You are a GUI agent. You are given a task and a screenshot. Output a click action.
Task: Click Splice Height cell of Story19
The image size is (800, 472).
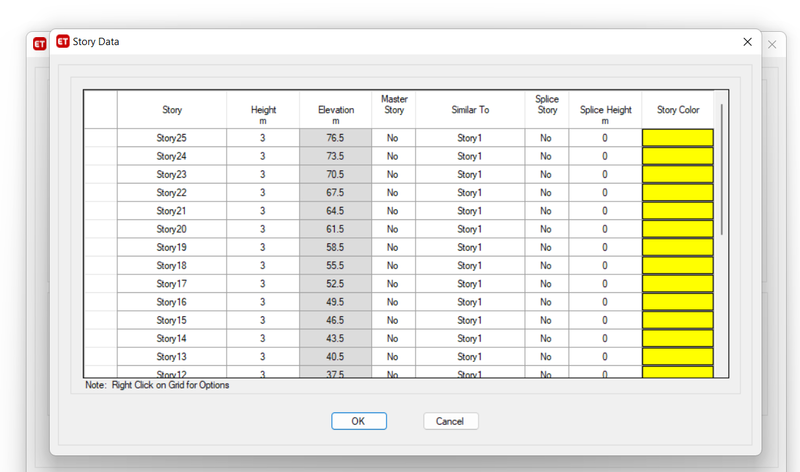(605, 247)
